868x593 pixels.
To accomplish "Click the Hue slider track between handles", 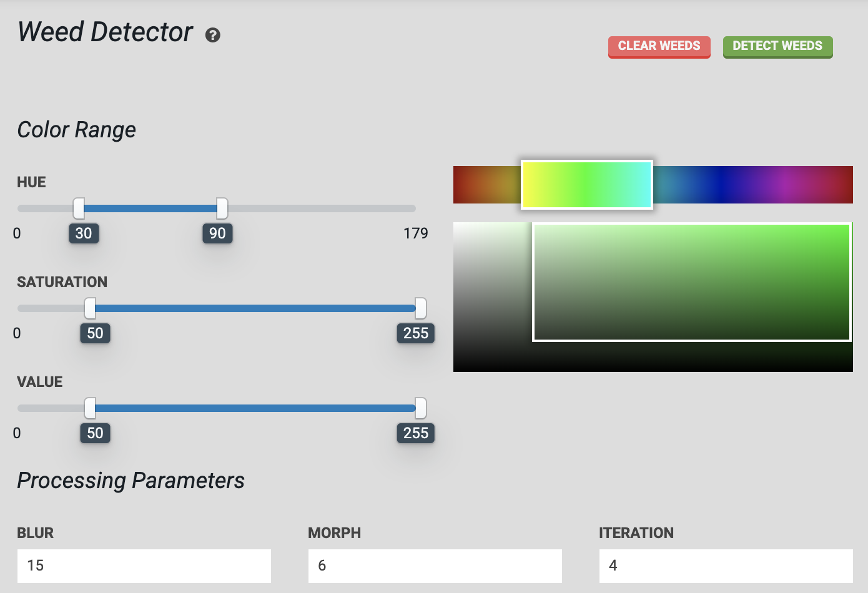I will click(x=150, y=208).
